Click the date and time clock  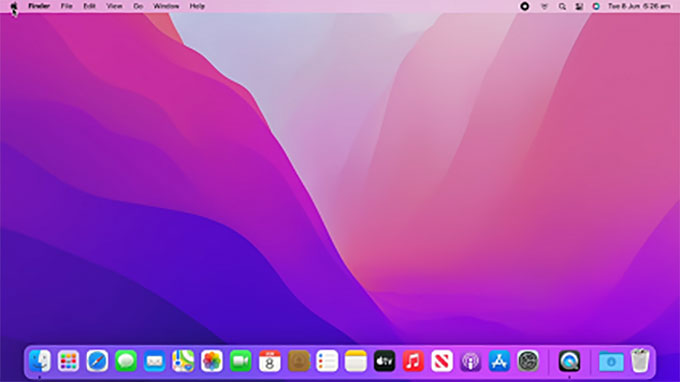[x=639, y=6]
